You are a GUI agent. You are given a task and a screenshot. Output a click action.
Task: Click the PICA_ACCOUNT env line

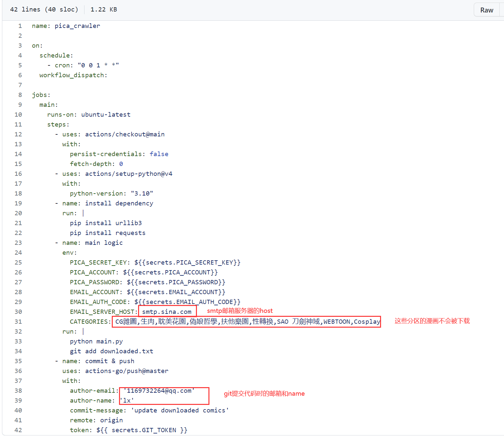[x=144, y=272]
